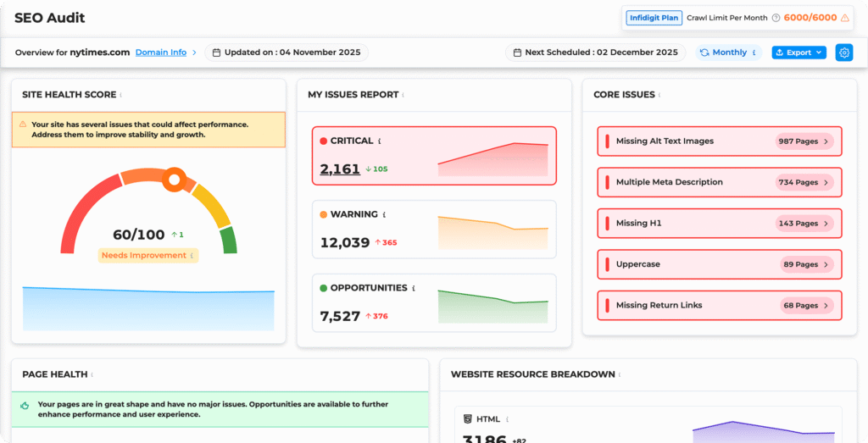Click the Next Scheduled date pill

coord(596,53)
